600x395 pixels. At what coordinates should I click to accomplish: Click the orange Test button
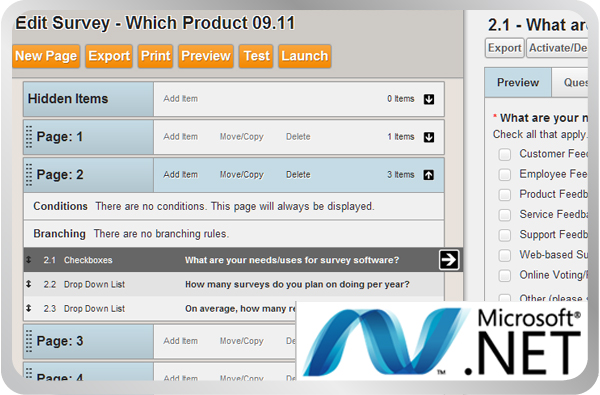[x=256, y=56]
